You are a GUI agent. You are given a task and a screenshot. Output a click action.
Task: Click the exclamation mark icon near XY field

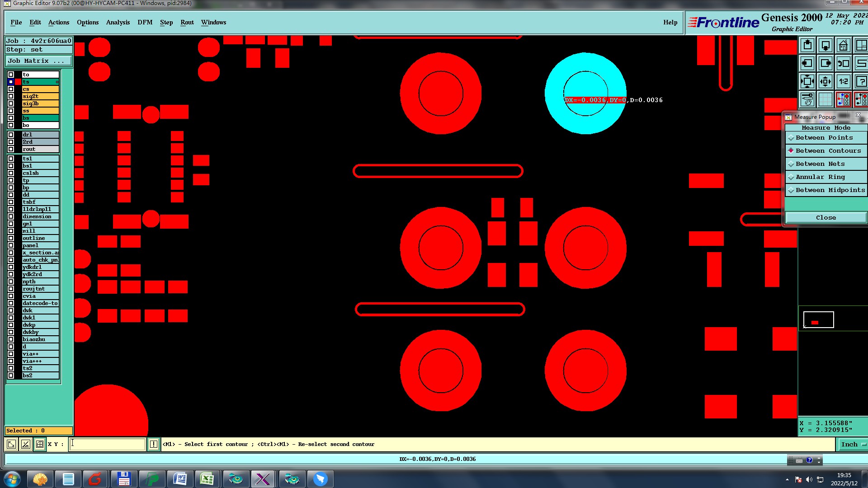point(154,444)
